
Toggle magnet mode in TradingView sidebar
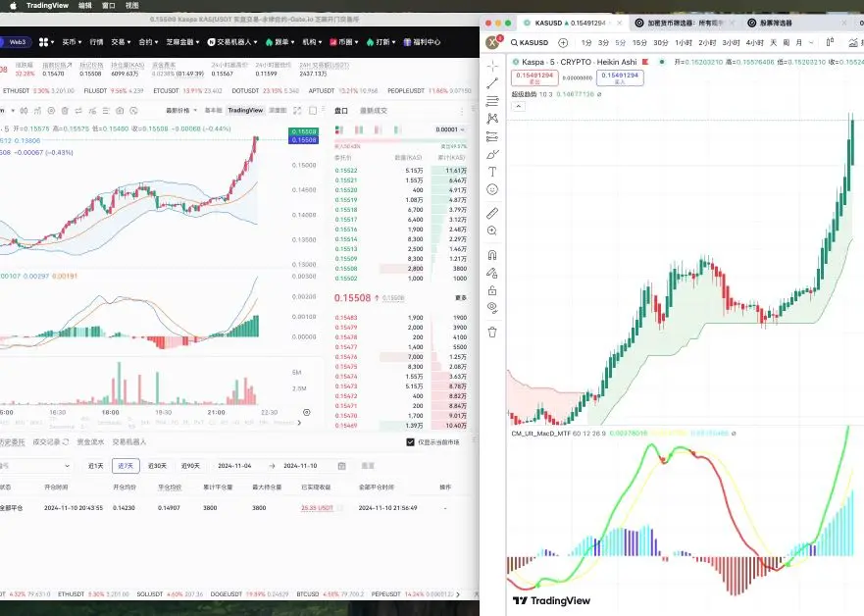[492, 255]
